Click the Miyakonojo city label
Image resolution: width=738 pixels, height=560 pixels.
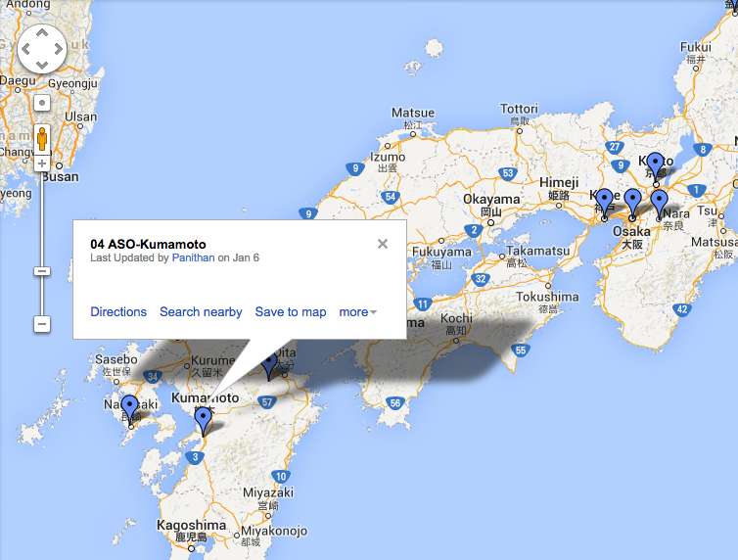[274, 531]
